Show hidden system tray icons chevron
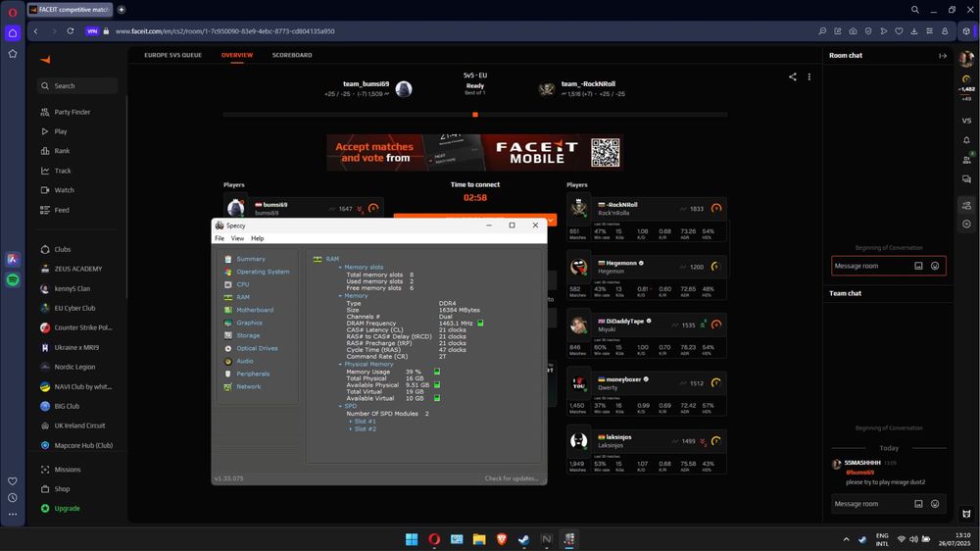 click(x=847, y=539)
